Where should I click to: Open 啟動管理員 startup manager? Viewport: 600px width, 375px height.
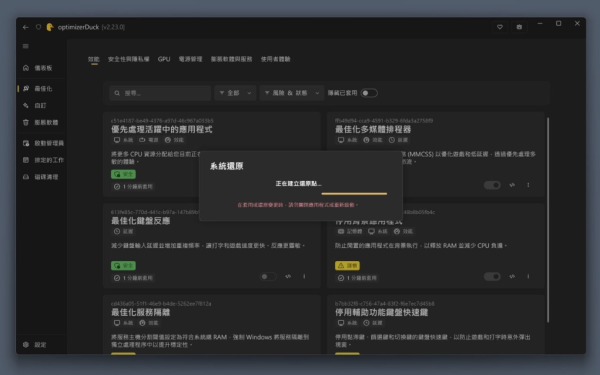[x=42, y=143]
